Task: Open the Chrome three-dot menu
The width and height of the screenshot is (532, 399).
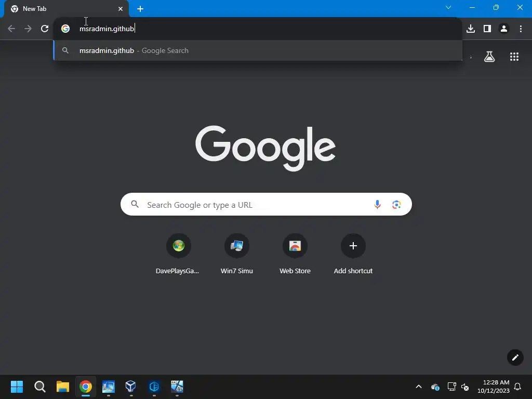Action: pos(521,29)
